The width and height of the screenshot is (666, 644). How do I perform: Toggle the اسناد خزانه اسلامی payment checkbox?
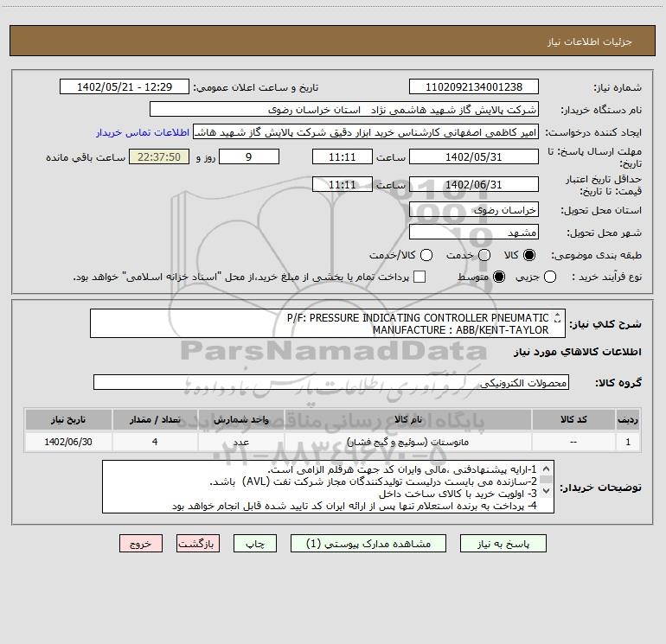point(419,277)
